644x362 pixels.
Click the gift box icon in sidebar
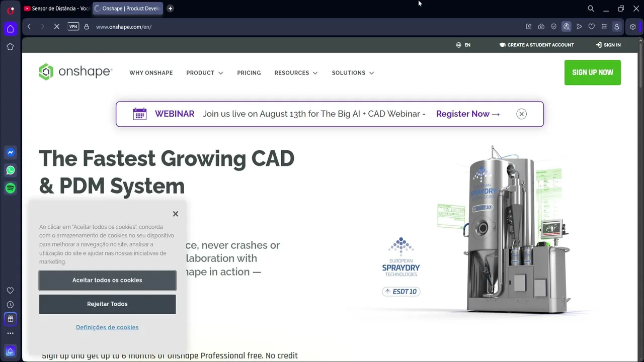[x=10, y=319]
